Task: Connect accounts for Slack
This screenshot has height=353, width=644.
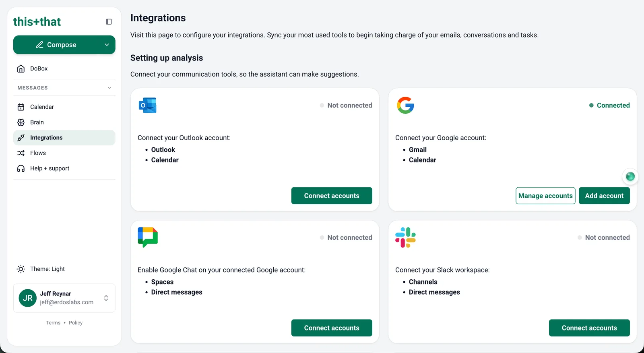Action: click(589, 328)
